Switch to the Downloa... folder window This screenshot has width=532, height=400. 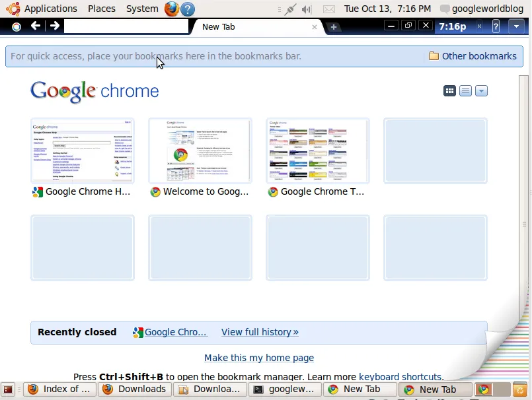pos(210,389)
